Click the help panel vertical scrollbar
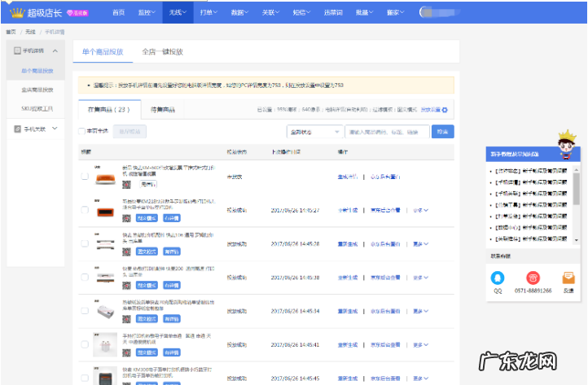Screen dimensions: 588x385 (x=577, y=190)
